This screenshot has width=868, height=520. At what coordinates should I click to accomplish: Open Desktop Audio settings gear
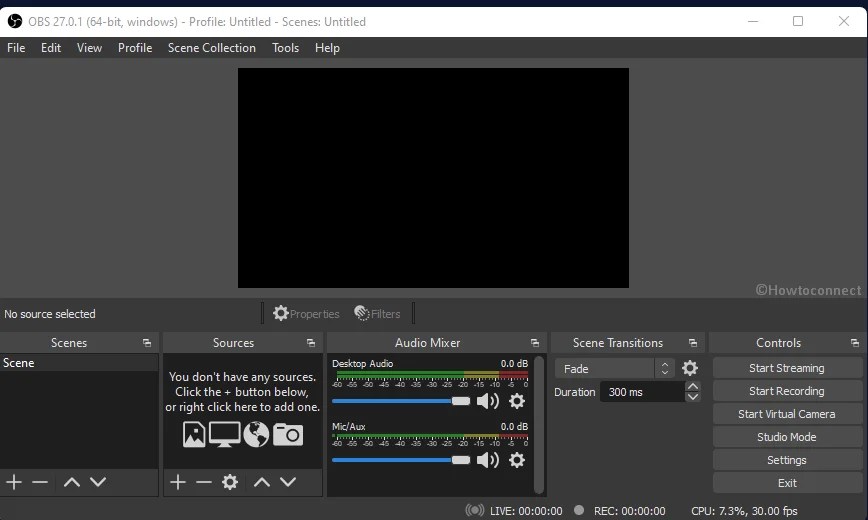click(x=516, y=401)
